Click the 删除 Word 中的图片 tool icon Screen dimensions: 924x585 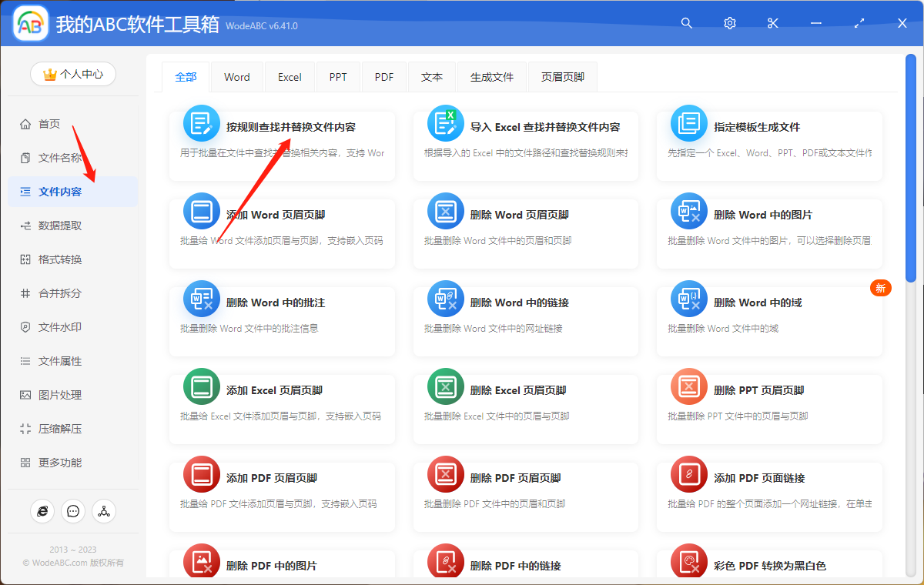689,210
